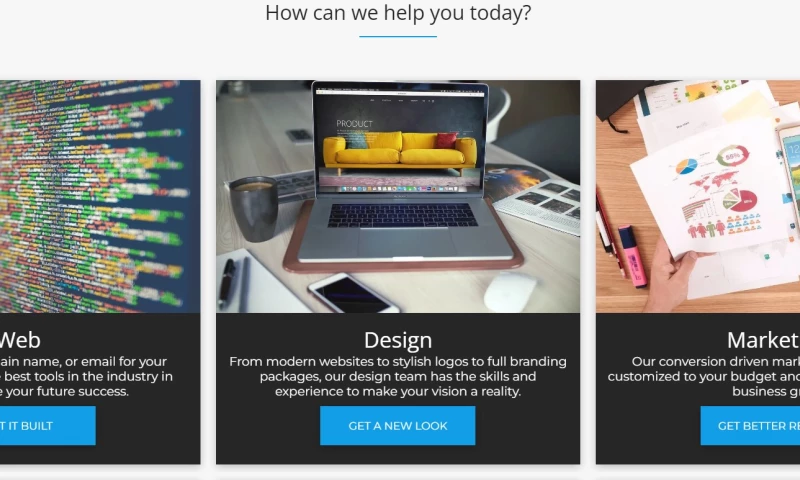Select the blurred code screen image

[100, 196]
